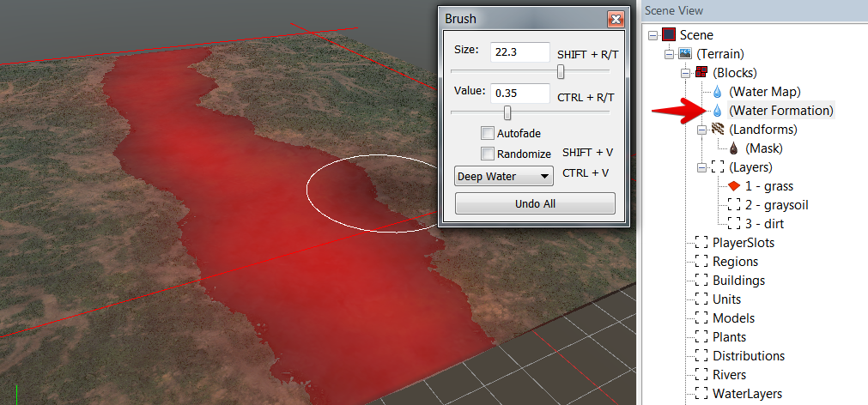Viewport: 868px width, 405px height.
Task: Collapse the Layers tree node
Action: (x=702, y=167)
